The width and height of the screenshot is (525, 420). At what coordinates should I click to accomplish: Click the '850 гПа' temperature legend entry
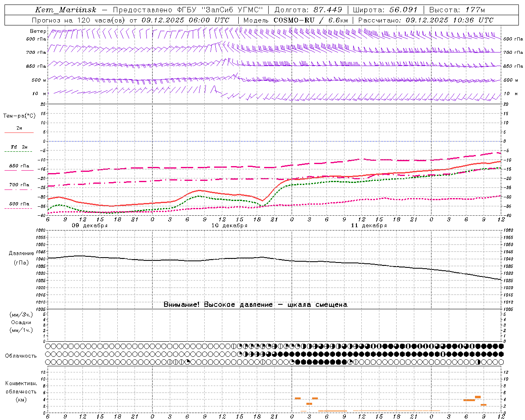(x=19, y=166)
